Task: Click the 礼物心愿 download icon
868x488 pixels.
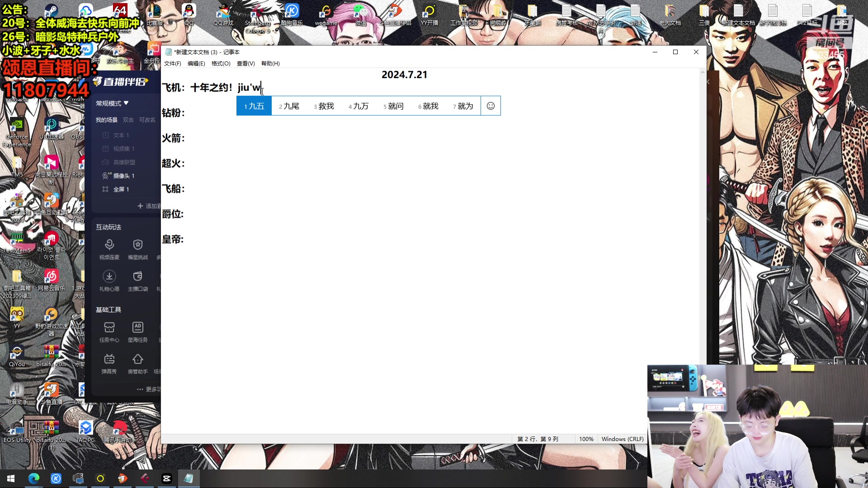Action: [x=109, y=277]
